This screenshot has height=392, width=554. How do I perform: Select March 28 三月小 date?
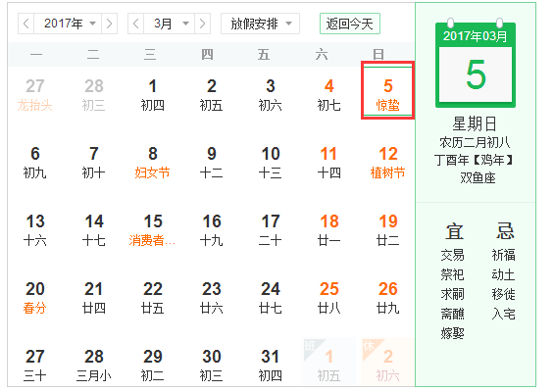(x=93, y=366)
